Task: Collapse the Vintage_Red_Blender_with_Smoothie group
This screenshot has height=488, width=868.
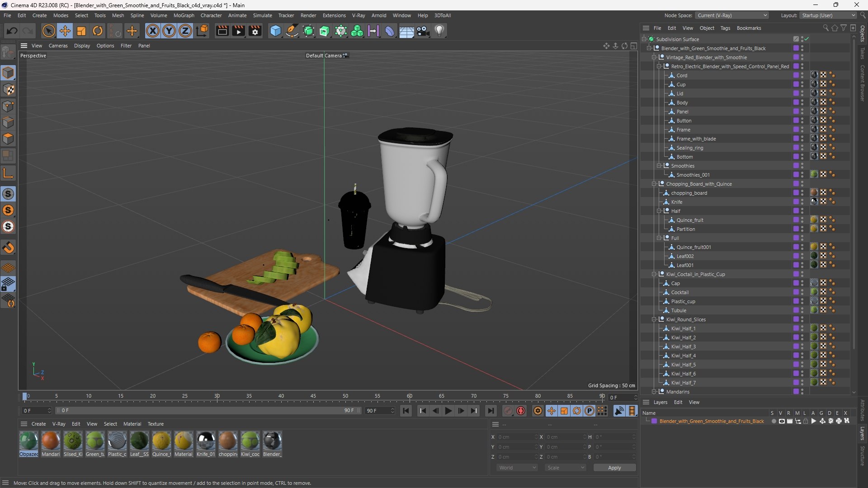Action: 654,57
